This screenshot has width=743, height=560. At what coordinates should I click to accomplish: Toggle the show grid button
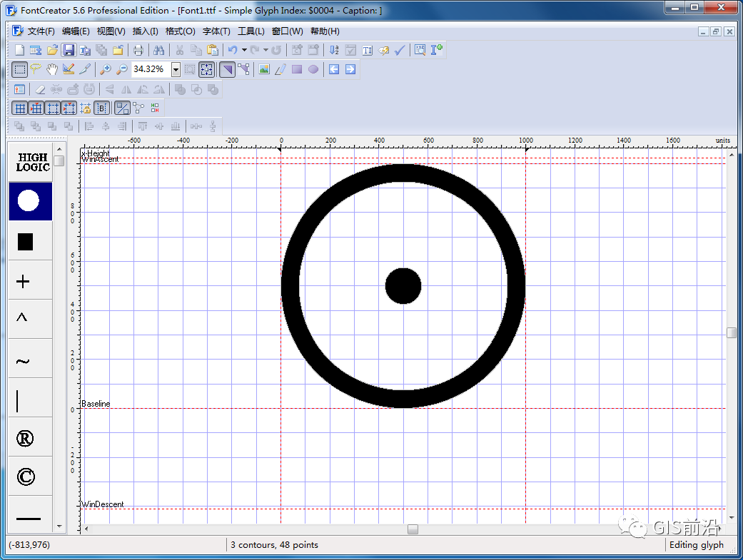(x=20, y=108)
